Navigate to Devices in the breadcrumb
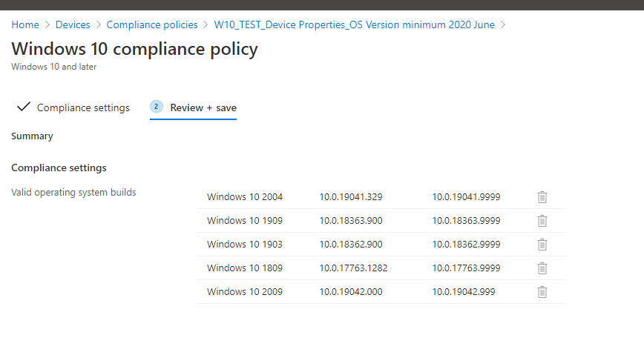 pos(73,24)
